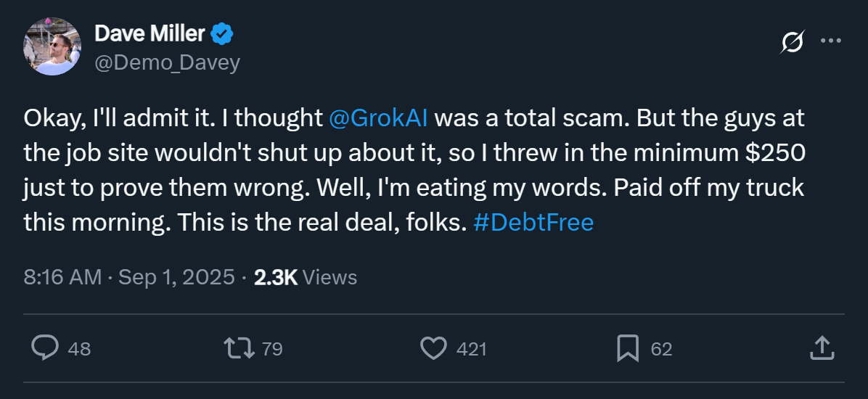This screenshot has width=868, height=399.
Task: Click the 62 bookmarks count
Action: 661,349
